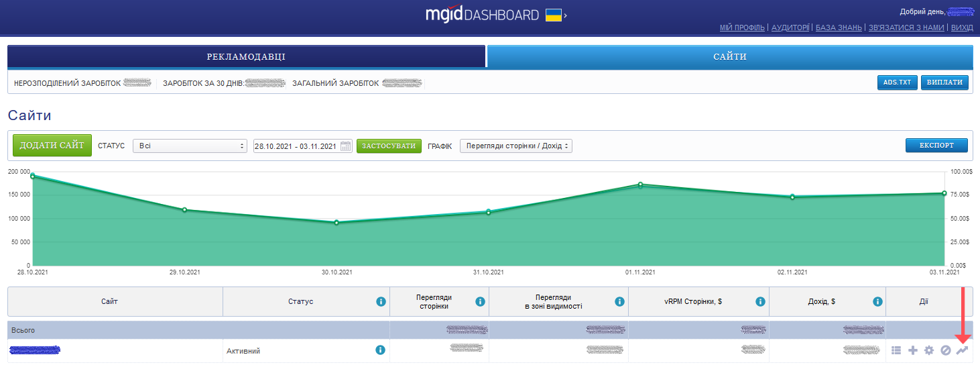Open site settings gear icon
This screenshot has height=365, width=980.
pos(929,350)
